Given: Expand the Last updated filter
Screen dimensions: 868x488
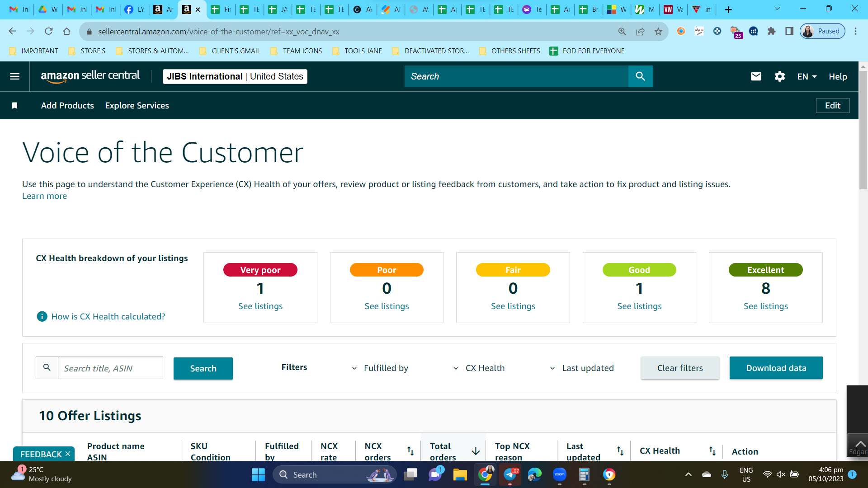Looking at the screenshot, I should click(581, 368).
